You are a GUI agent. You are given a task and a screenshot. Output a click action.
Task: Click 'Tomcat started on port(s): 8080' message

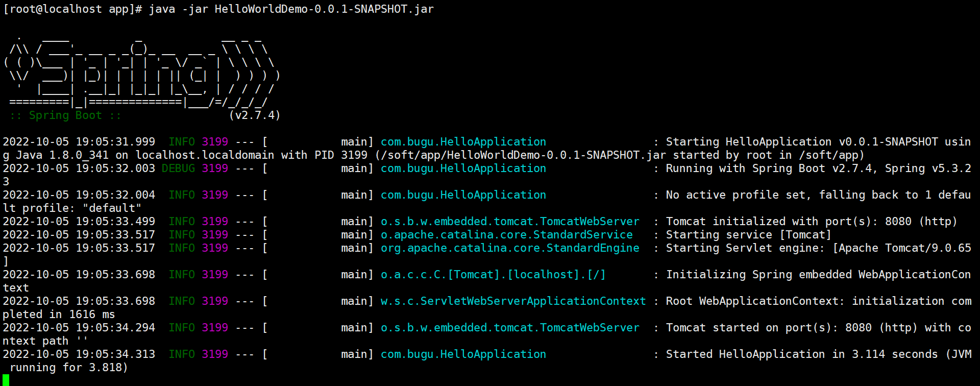[x=769, y=328]
